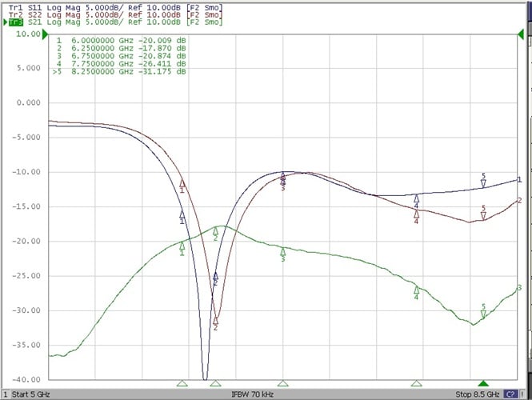Click the Start 5 GHz field
The height and width of the screenshot is (400, 532).
click(x=31, y=394)
